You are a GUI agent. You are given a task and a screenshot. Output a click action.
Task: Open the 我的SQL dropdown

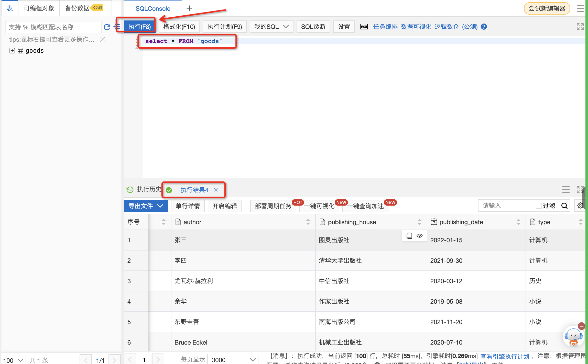pos(271,27)
